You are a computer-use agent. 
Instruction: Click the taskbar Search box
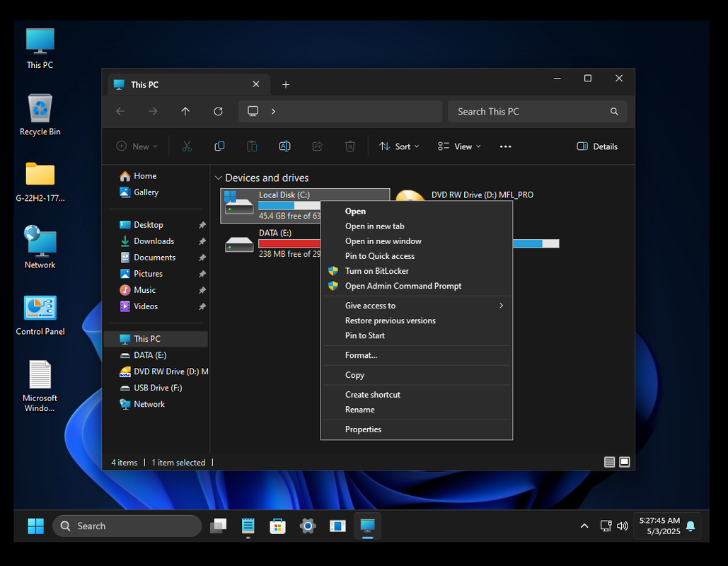pyautogui.click(x=127, y=526)
